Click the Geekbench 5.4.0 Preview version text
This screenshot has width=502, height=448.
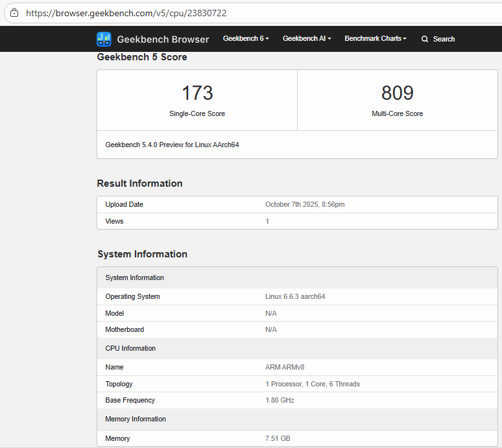pos(173,145)
